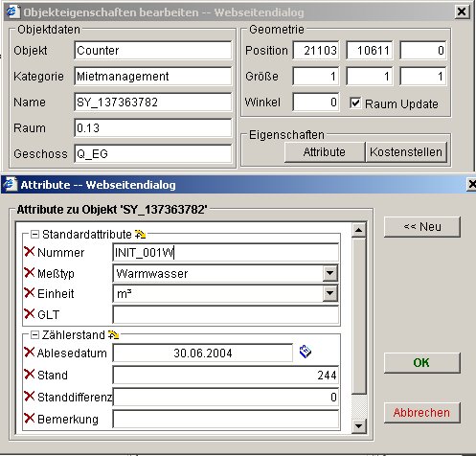Delete the Nummer attribute via red X
The image size is (476, 456).
pos(29,252)
